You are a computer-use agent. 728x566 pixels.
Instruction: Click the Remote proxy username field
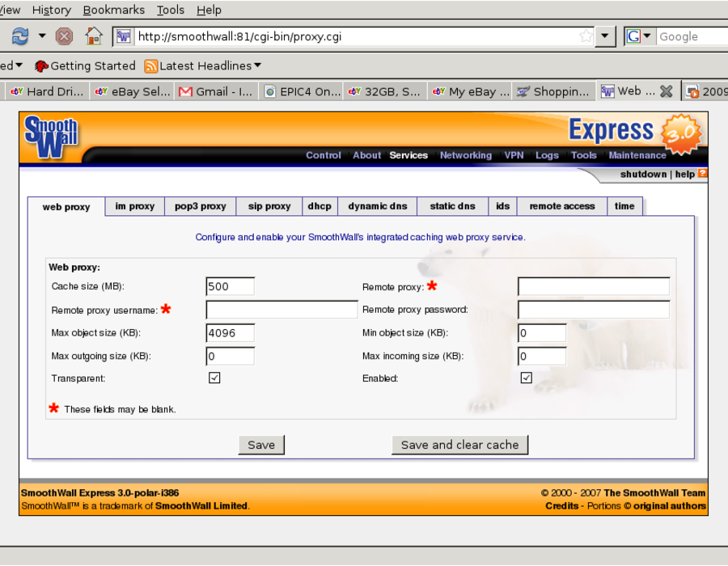(x=281, y=310)
